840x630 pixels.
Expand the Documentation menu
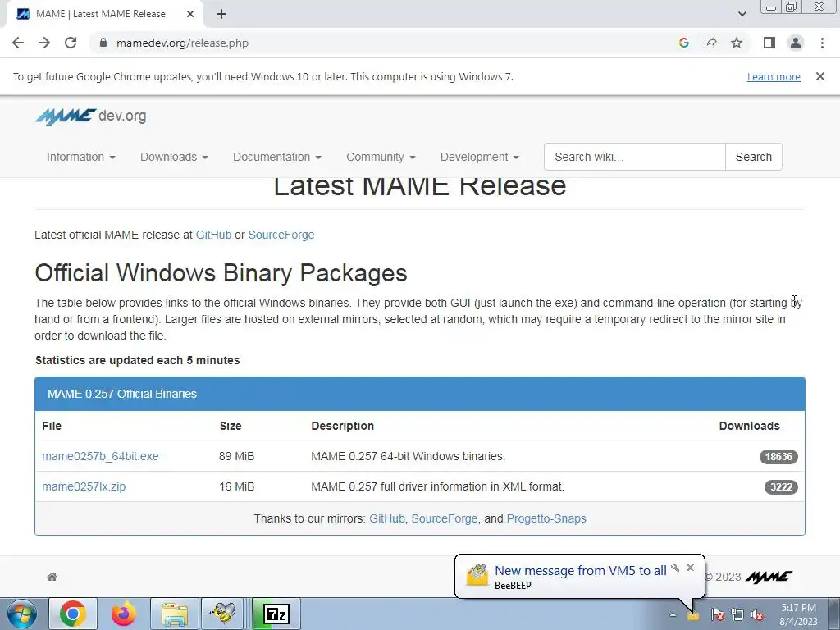point(277,157)
